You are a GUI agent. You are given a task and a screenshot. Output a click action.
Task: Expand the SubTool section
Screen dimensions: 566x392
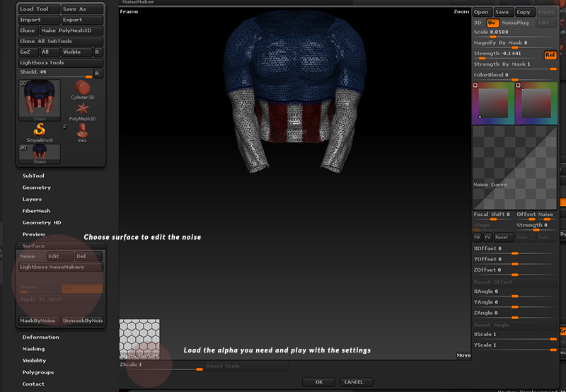point(33,175)
